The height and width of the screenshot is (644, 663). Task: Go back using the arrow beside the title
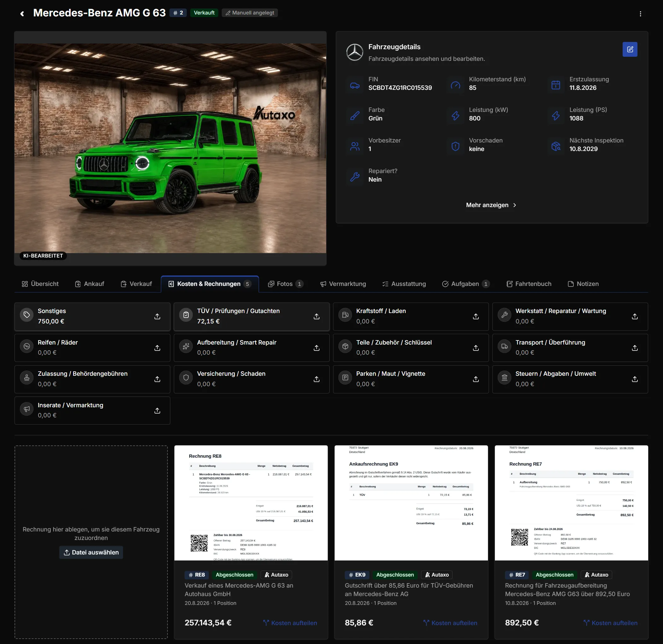click(x=22, y=14)
